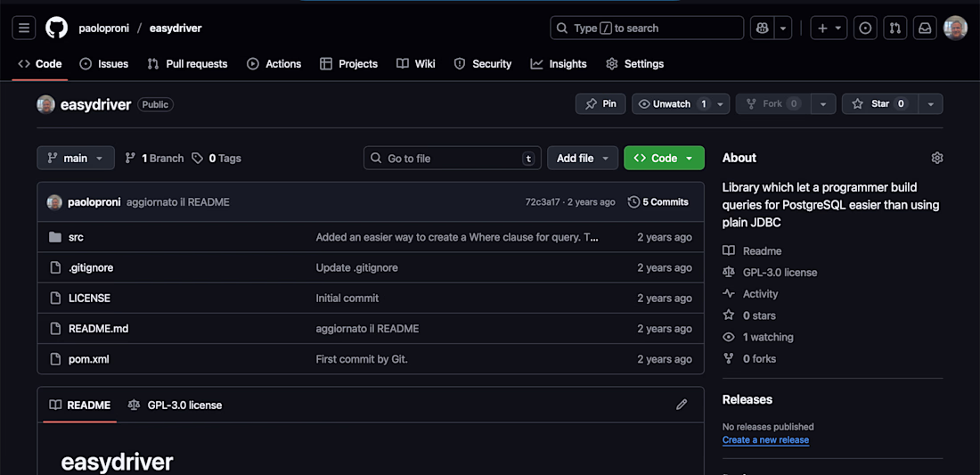The width and height of the screenshot is (980, 475).
Task: Click the Create a new release link
Action: [x=765, y=440]
